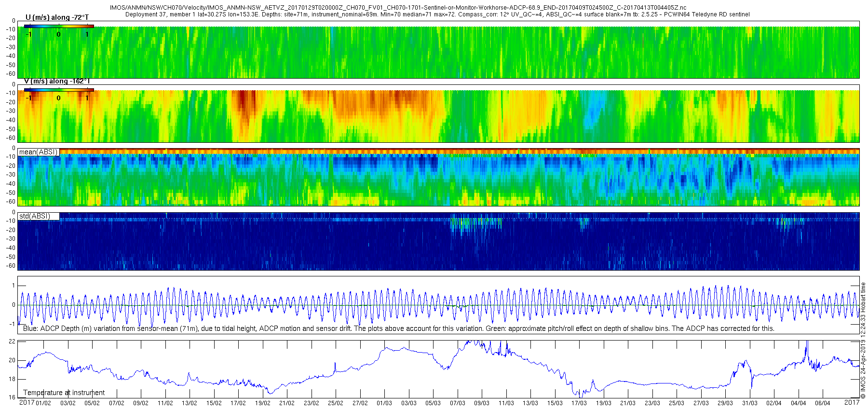The image size is (868, 410).
Task: Click the '15/03' date tick label
Action: pyautogui.click(x=555, y=403)
